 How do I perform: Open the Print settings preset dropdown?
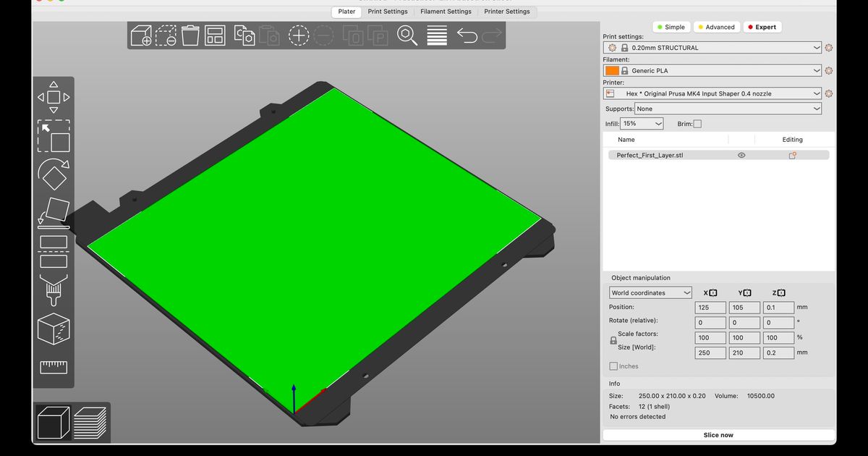pos(712,48)
